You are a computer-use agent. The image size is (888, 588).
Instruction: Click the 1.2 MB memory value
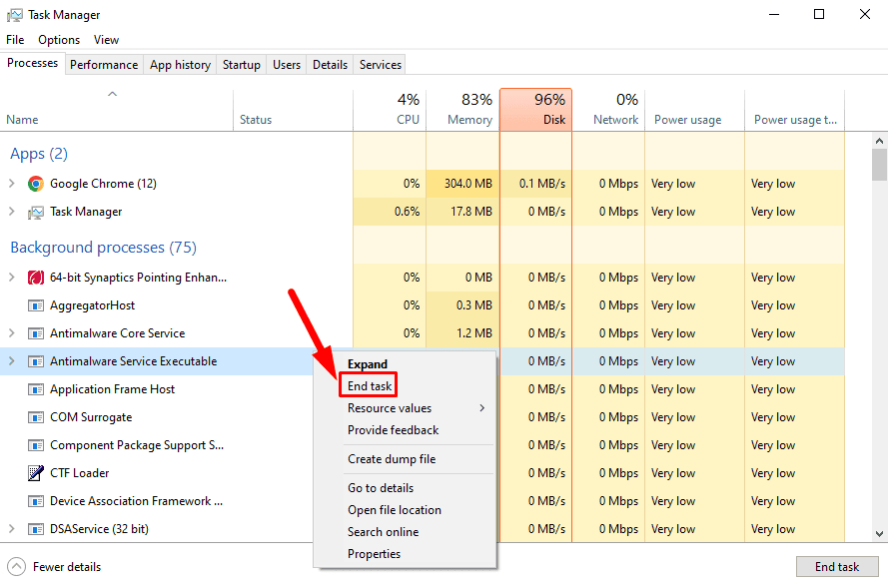(474, 333)
